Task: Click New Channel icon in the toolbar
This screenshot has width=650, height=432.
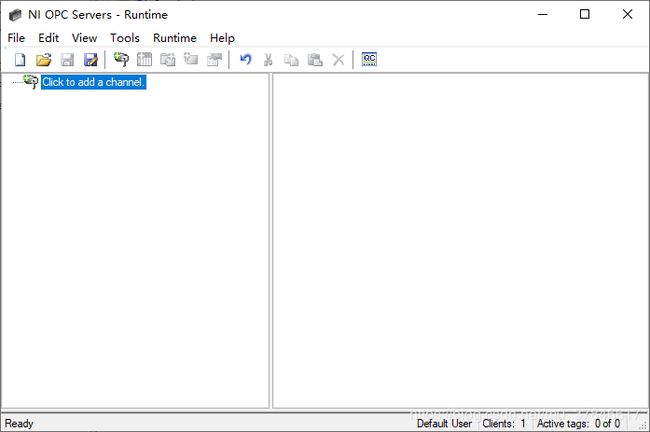Action: click(121, 59)
